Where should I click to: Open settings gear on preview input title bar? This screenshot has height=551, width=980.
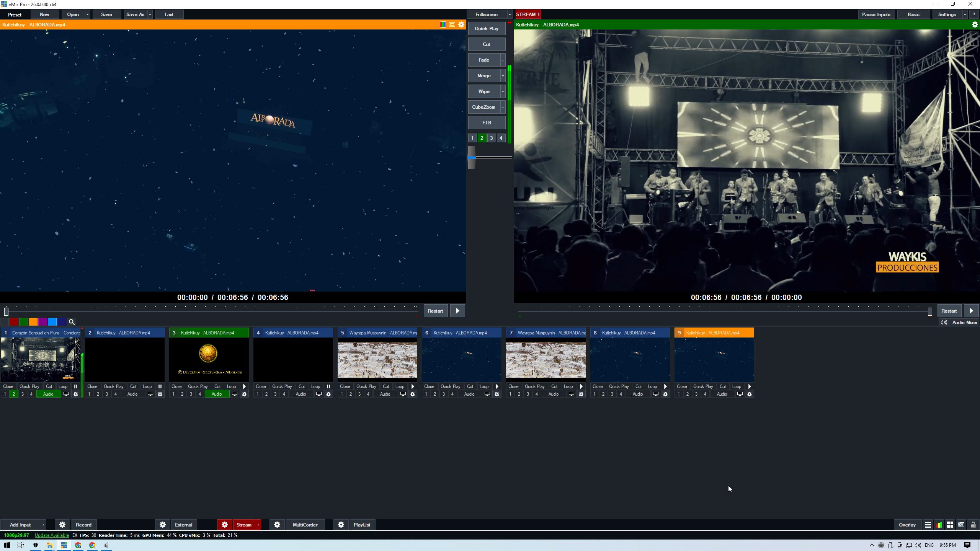pos(461,24)
